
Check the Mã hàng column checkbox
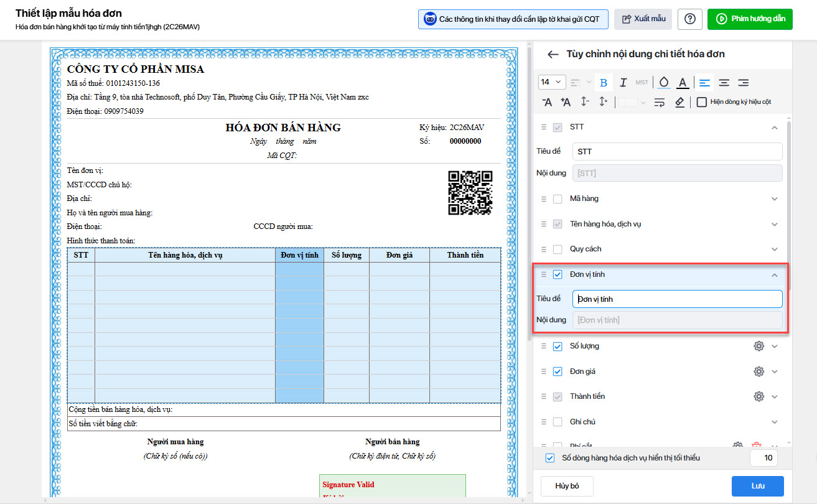click(558, 199)
